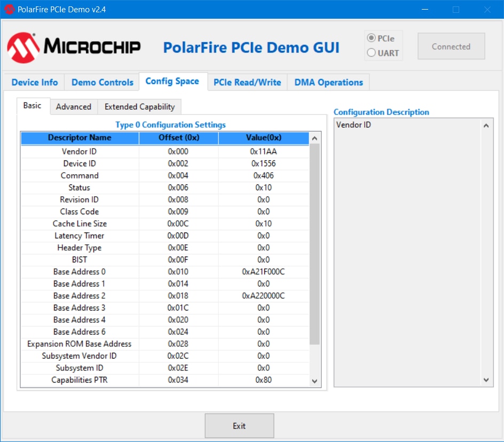Select the Subsystem Vendor ID descriptor cell
Viewport: 504px width, 442px height.
[x=80, y=356]
